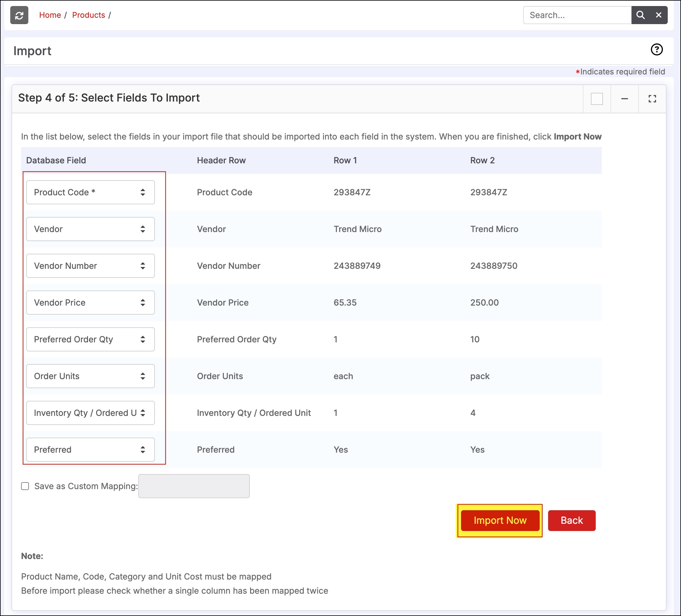The width and height of the screenshot is (681, 616).
Task: Go to Home breadcrumb link
Action: point(50,15)
